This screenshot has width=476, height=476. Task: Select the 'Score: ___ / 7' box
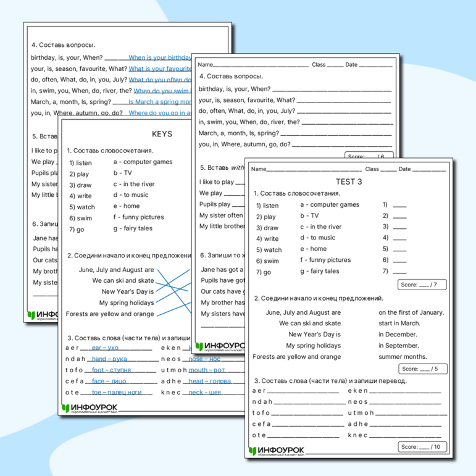point(422,285)
